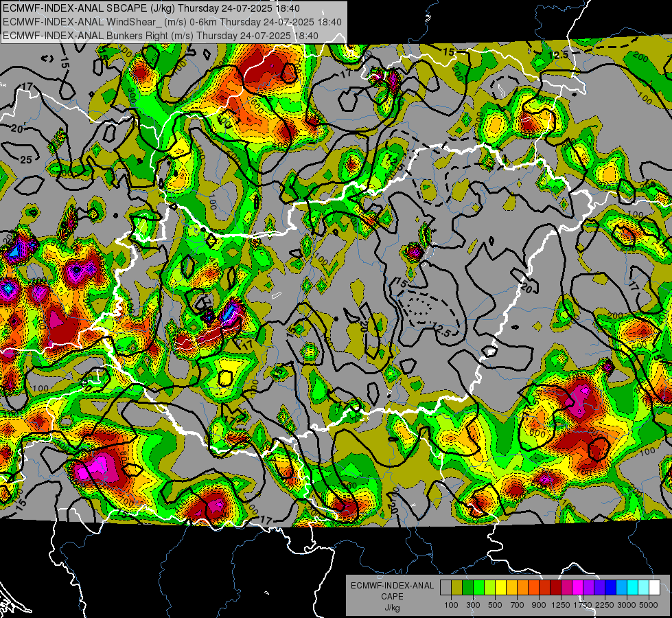The height and width of the screenshot is (618, 672).
Task: Click the gray swatch in CAPE legend
Action: coord(445,587)
